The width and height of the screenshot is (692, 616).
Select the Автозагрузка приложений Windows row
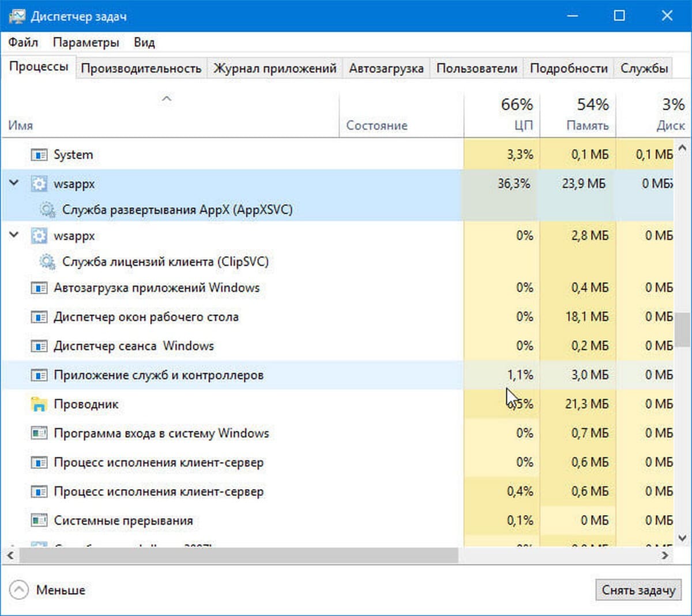click(x=337, y=287)
